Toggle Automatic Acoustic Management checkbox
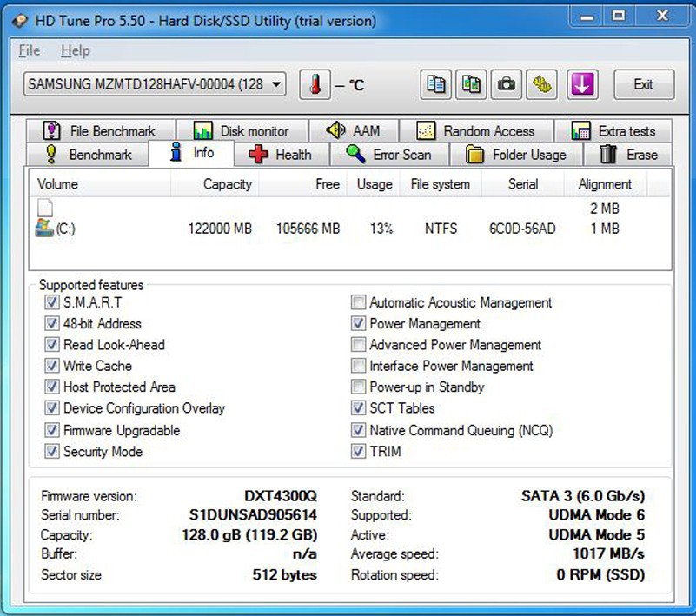Screen dimensions: 696x616 click(x=358, y=303)
